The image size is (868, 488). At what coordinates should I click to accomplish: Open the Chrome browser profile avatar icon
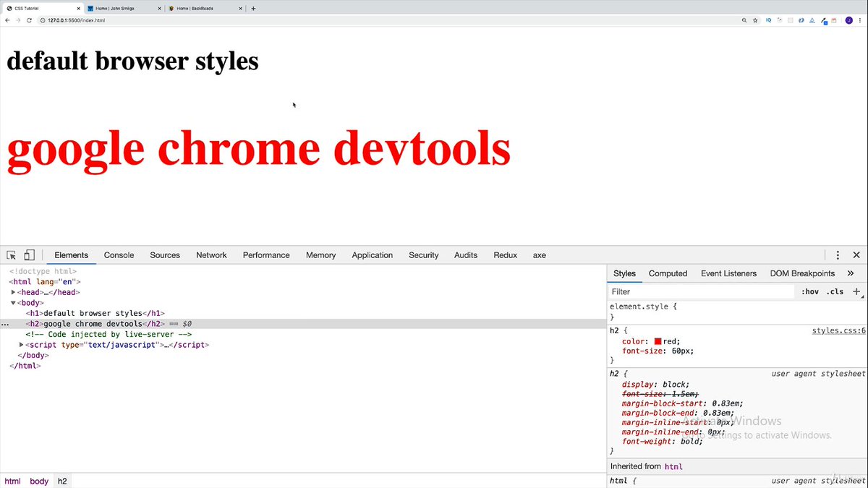pyautogui.click(x=848, y=20)
